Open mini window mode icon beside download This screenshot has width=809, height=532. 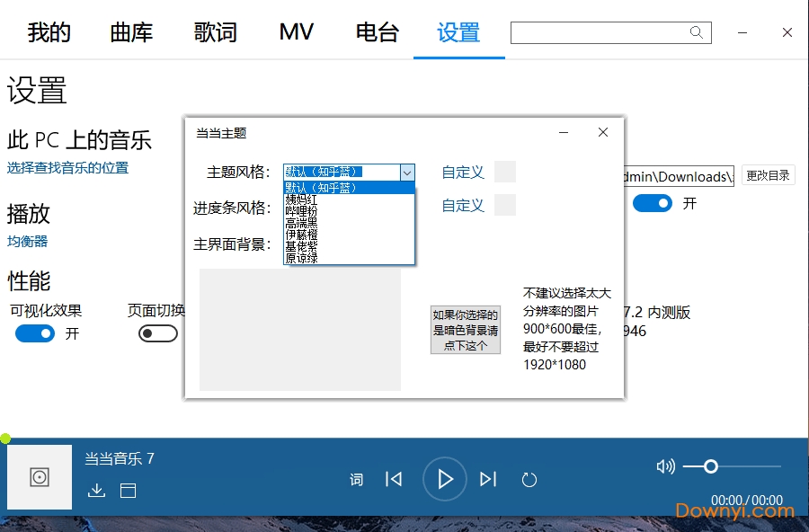[126, 491]
